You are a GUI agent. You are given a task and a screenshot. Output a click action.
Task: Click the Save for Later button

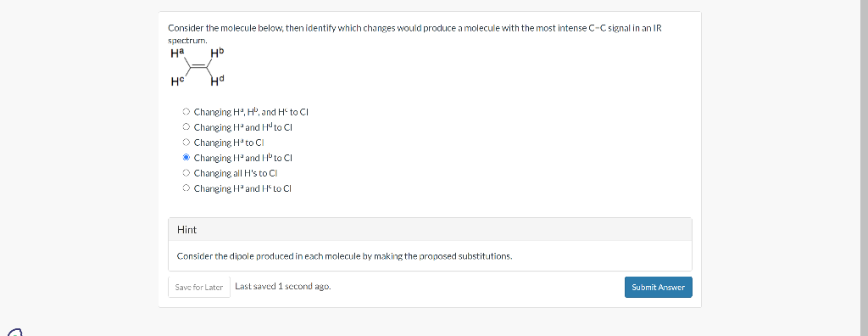[198, 287]
